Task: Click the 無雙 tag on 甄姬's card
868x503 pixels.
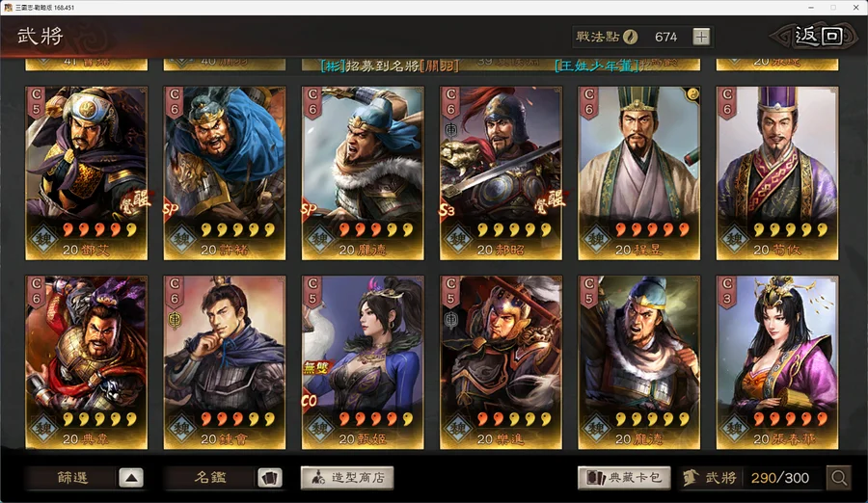Action: tap(316, 367)
